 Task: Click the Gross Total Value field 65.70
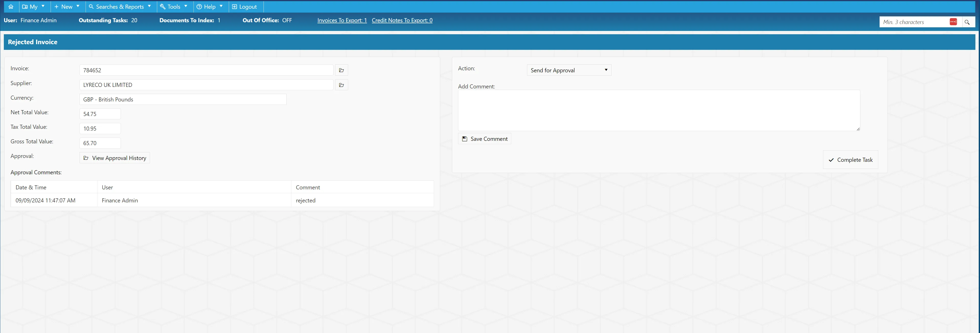pyautogui.click(x=100, y=143)
